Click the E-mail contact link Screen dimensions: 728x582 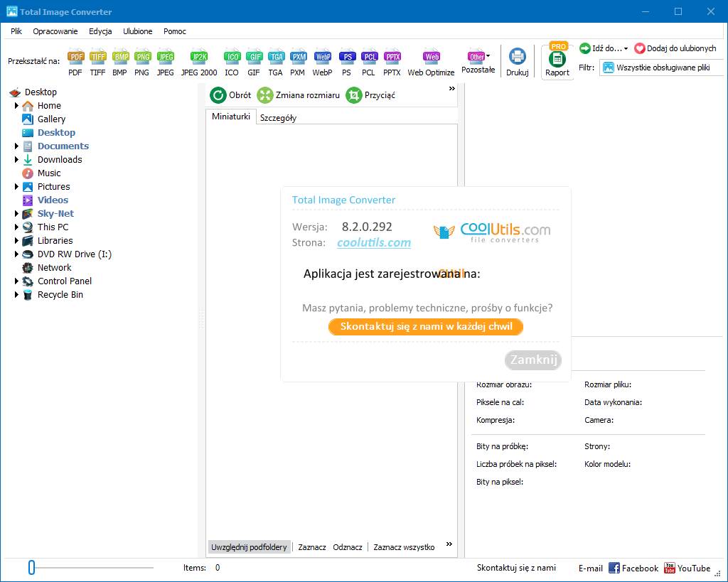pyautogui.click(x=591, y=568)
